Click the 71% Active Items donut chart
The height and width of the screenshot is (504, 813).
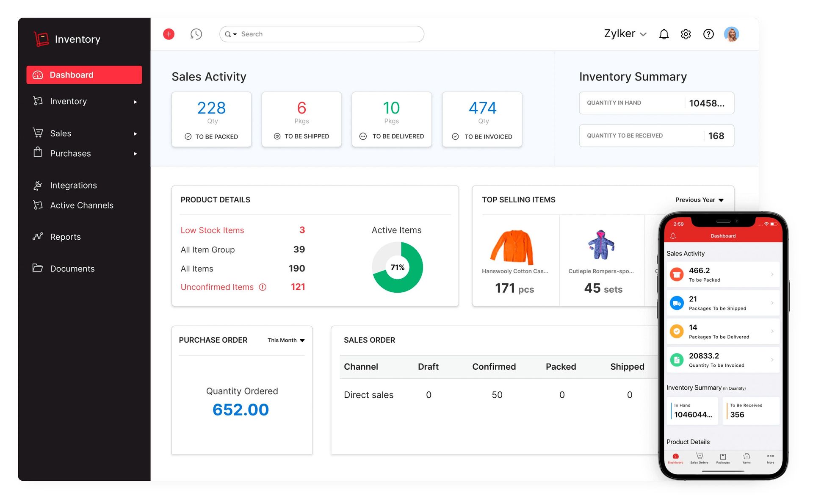point(397,267)
